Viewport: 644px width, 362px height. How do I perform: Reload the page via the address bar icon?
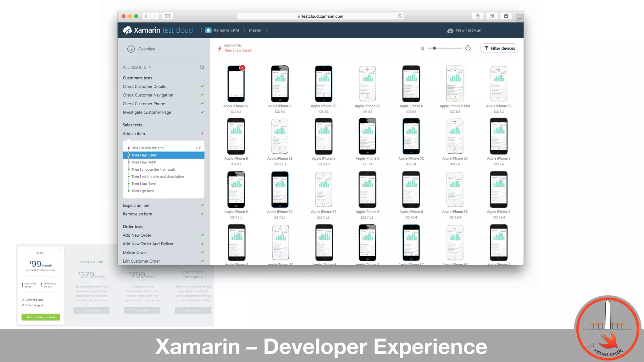pos(400,16)
